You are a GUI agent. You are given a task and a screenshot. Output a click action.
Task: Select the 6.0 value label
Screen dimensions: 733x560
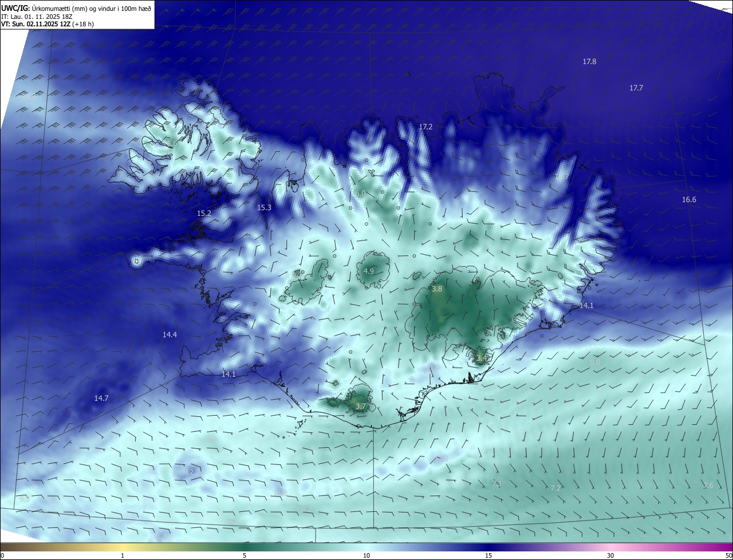pos(360,194)
